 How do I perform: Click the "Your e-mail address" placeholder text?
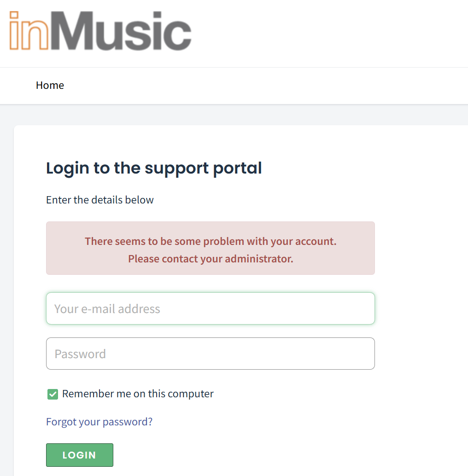[x=107, y=309]
